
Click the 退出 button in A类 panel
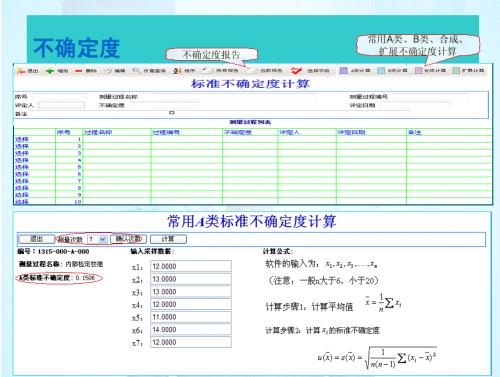coord(36,239)
